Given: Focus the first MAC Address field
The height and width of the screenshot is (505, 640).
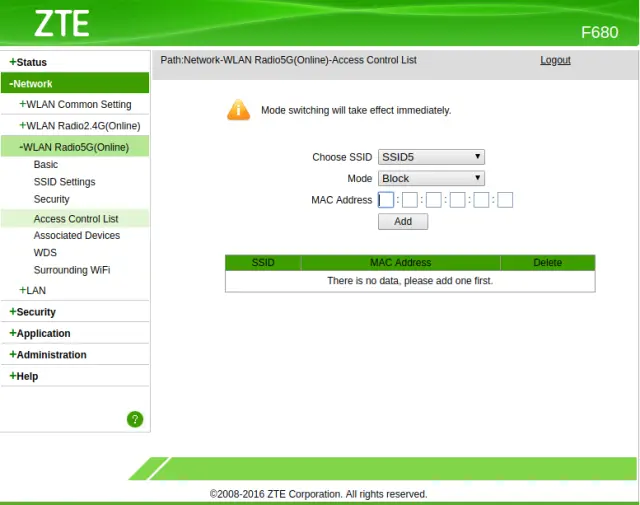Looking at the screenshot, I should pos(386,200).
